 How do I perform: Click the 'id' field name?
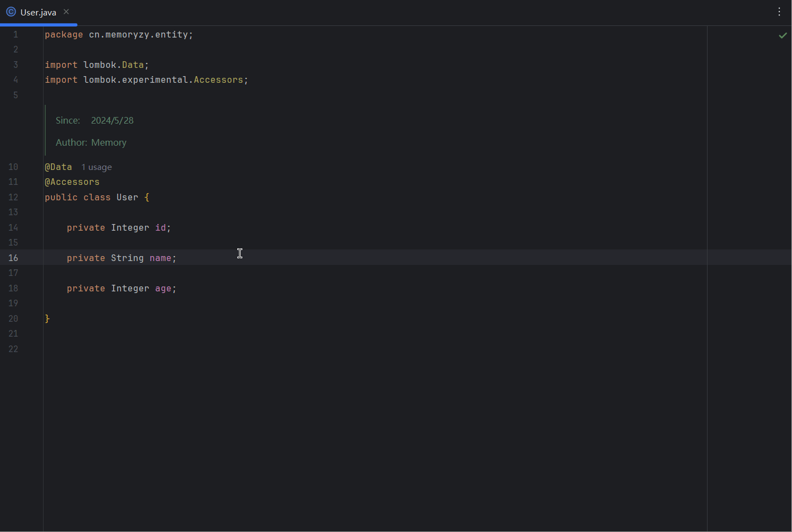161,228
